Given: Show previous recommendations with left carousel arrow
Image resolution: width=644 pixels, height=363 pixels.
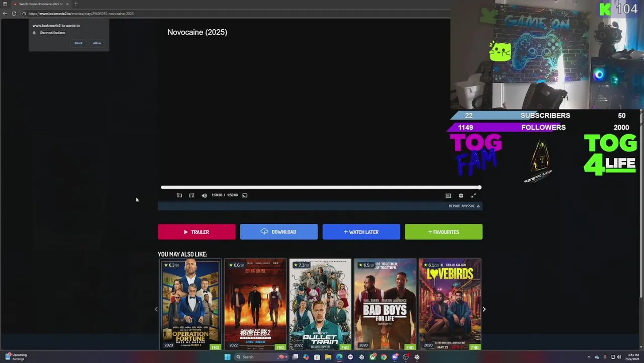Looking at the screenshot, I should coord(156,309).
